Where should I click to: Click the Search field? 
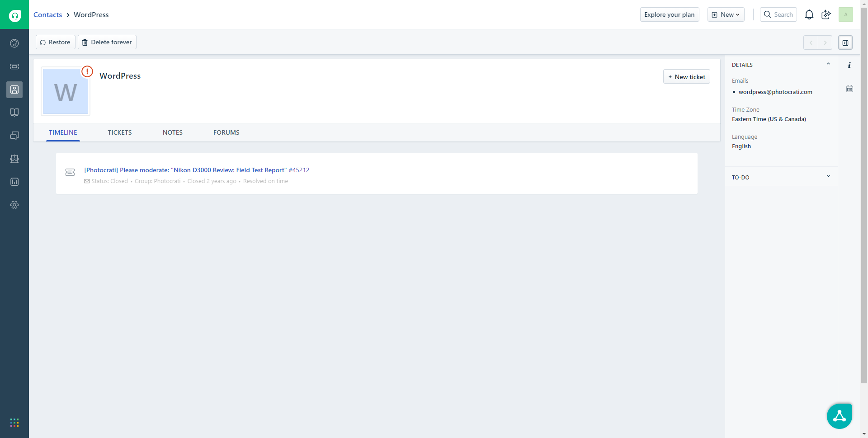(x=778, y=14)
